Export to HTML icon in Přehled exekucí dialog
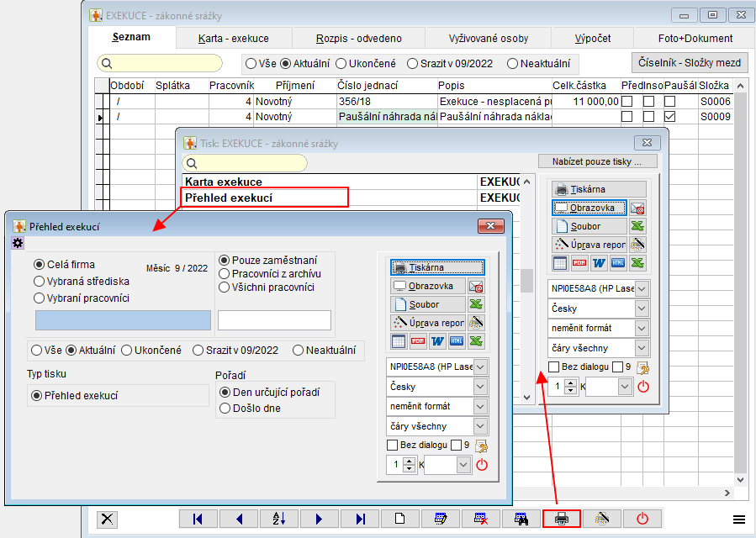 click(457, 341)
